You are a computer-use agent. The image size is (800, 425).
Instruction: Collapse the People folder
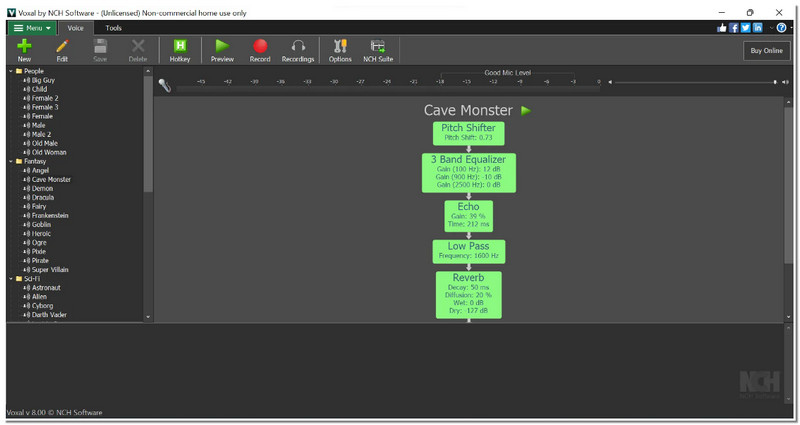tap(11, 71)
